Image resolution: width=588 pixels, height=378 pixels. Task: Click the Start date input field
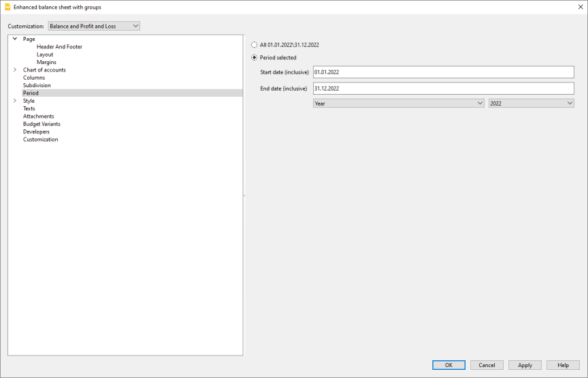443,72
